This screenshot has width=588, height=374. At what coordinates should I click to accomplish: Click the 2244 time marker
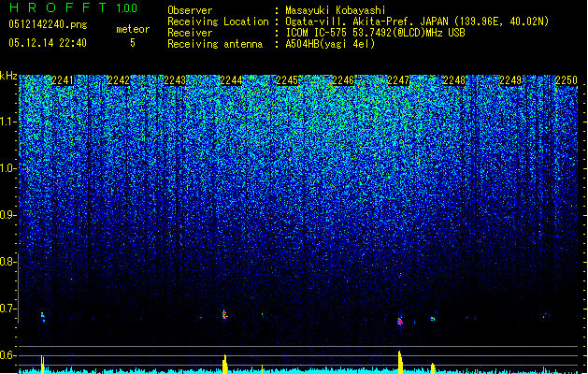pyautogui.click(x=231, y=80)
